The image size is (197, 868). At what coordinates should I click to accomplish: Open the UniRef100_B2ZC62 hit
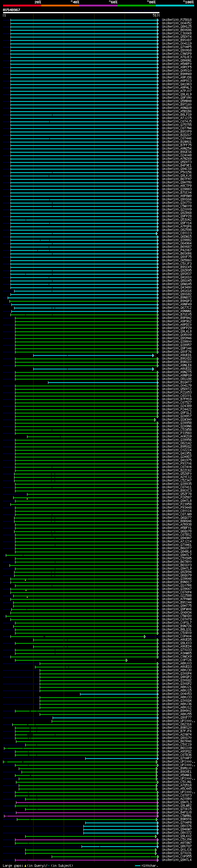tap(176, 470)
